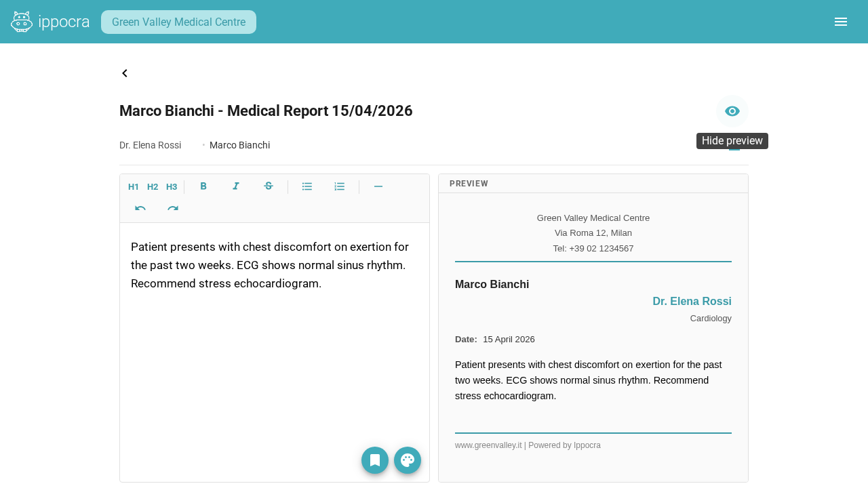Go back using the left chevron
Image resolution: width=868 pixels, height=488 pixels.
coord(125,73)
